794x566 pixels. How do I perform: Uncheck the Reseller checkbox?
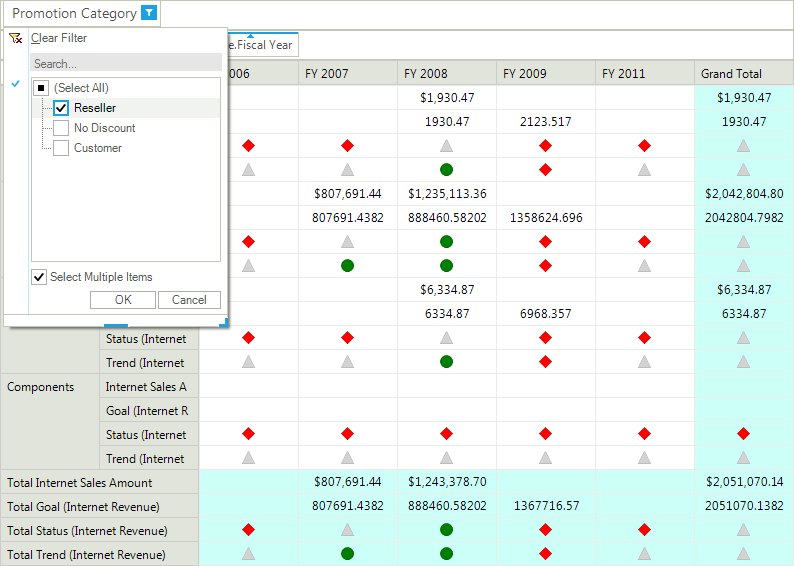61,108
